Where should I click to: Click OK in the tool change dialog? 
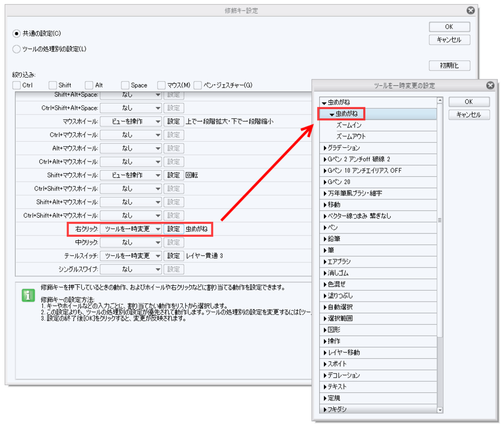coord(469,102)
